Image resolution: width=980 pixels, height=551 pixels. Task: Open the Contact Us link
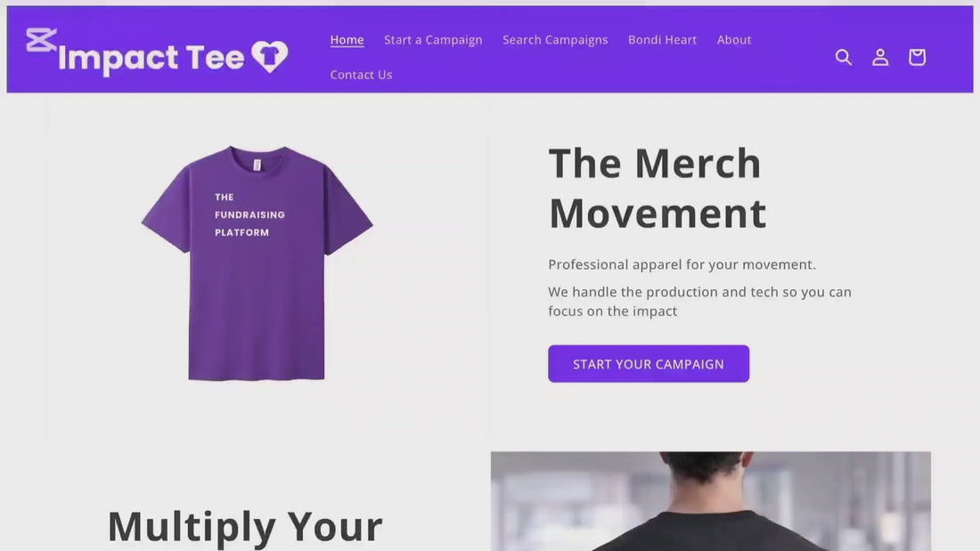pyautogui.click(x=361, y=75)
